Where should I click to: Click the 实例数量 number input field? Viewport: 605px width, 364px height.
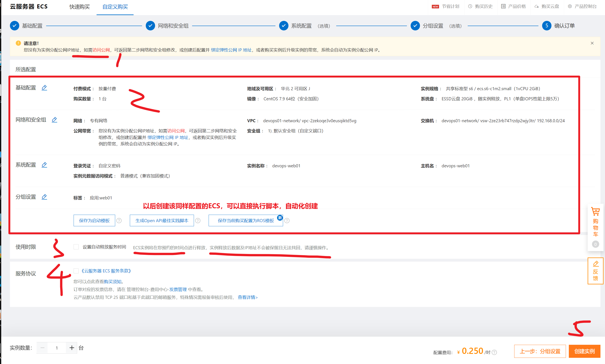tap(57, 348)
